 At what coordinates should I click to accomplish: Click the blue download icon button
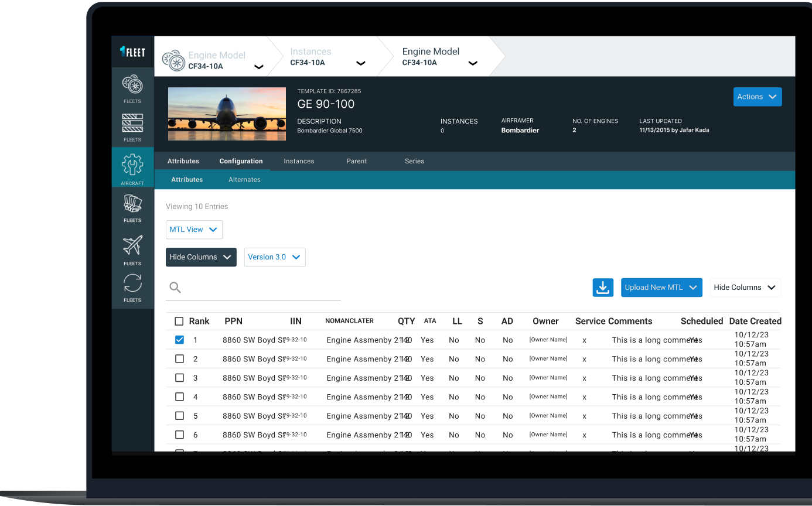603,288
